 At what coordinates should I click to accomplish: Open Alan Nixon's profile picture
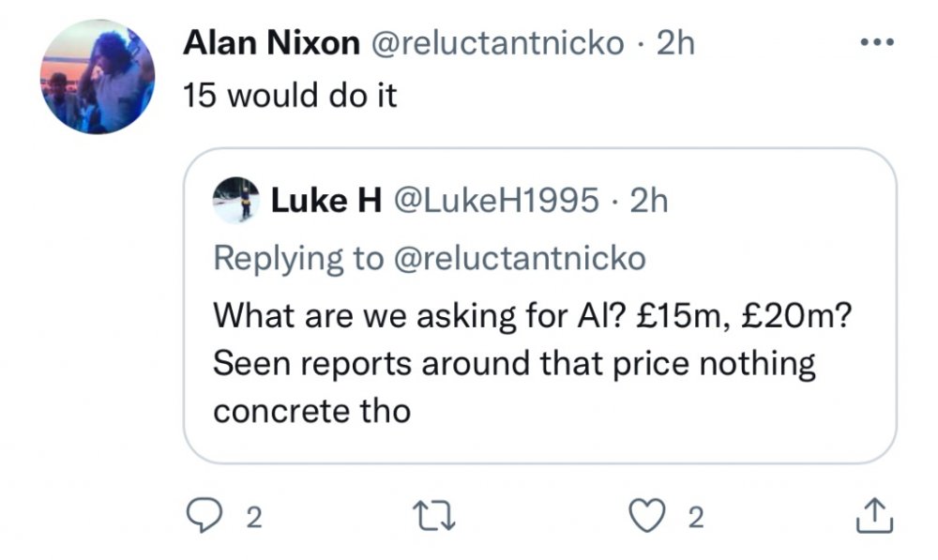tap(98, 77)
